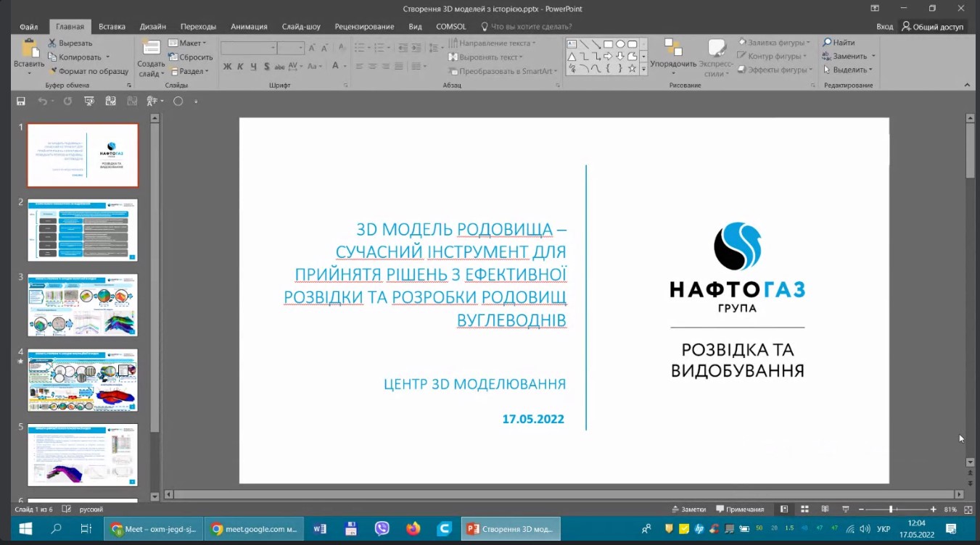Create a new slide with Создать слайд

coord(152,57)
